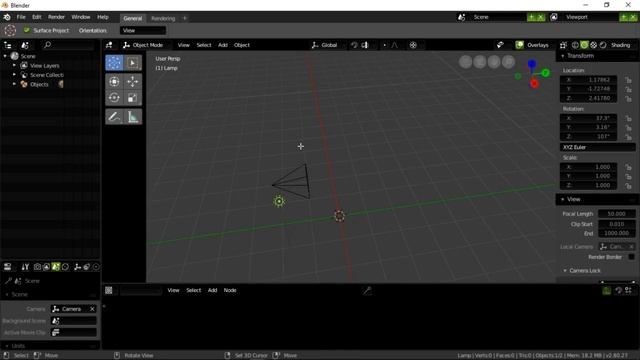
Task: Open the File menu
Action: 21,17
